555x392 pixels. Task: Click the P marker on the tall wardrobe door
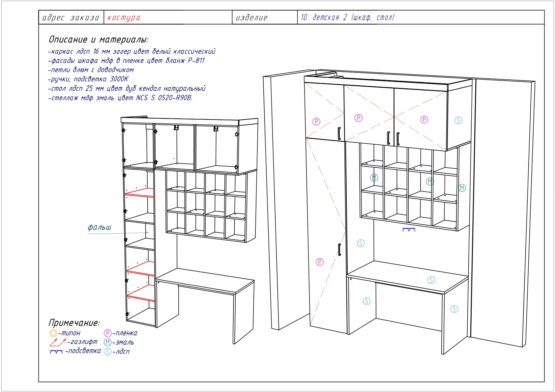click(x=319, y=262)
